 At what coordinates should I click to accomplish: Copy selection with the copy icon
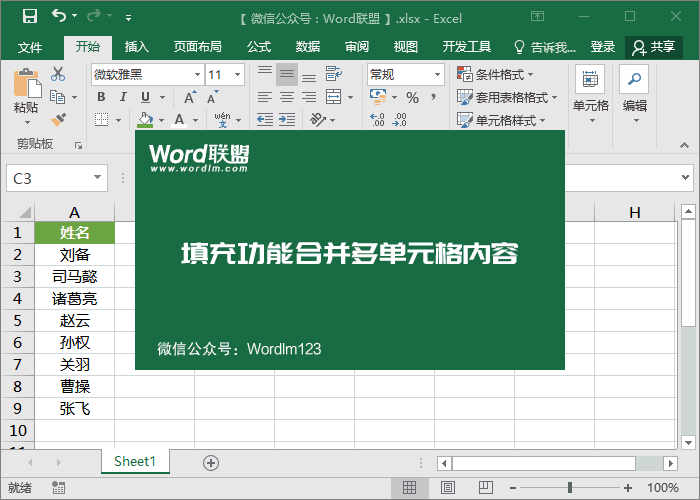[57, 97]
